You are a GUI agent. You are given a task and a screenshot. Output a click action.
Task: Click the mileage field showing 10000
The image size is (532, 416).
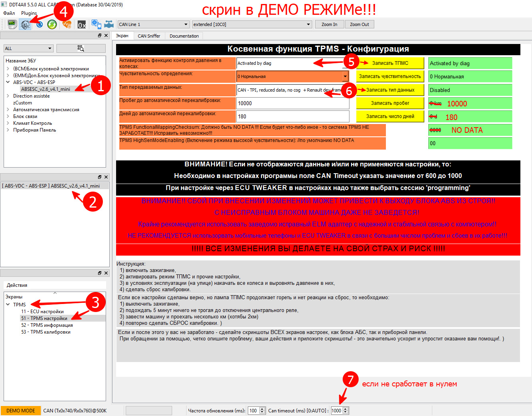tap(293, 103)
